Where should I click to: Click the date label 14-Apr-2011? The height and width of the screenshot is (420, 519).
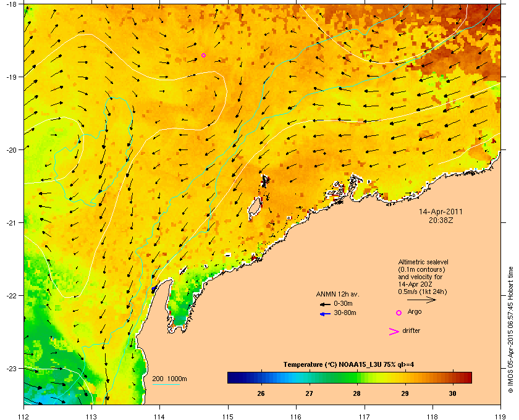coord(441,211)
